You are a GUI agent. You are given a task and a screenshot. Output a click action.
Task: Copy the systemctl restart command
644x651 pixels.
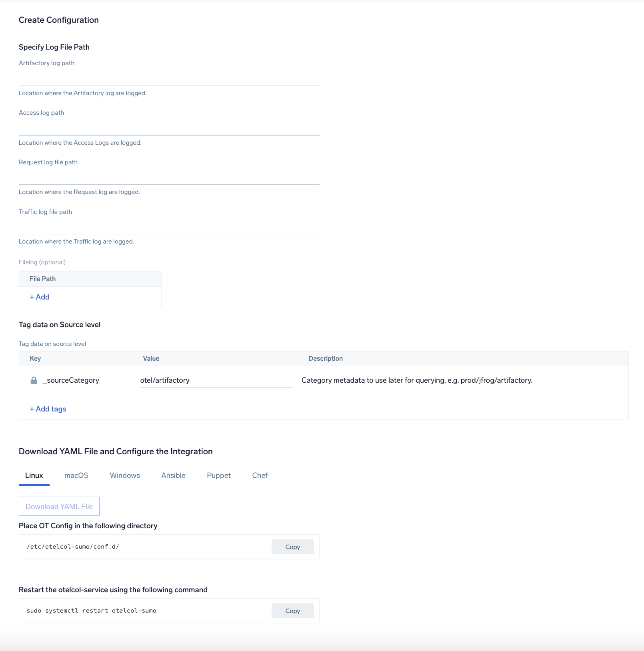point(293,611)
